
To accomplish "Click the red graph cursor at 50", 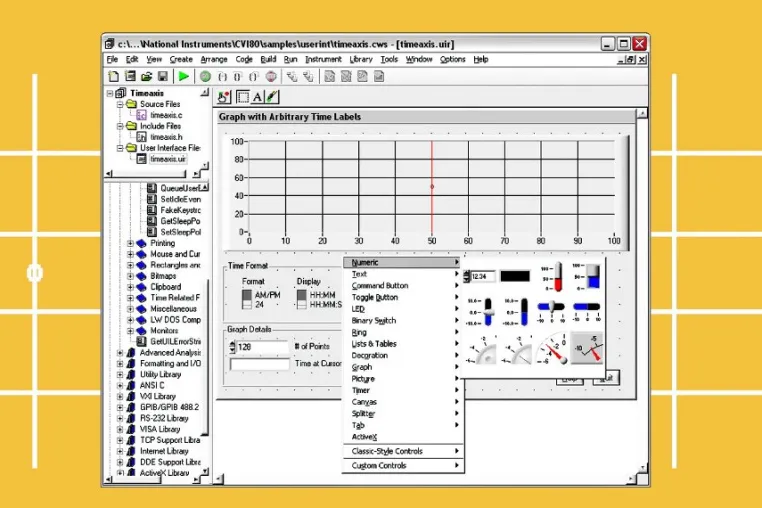I will (432, 187).
